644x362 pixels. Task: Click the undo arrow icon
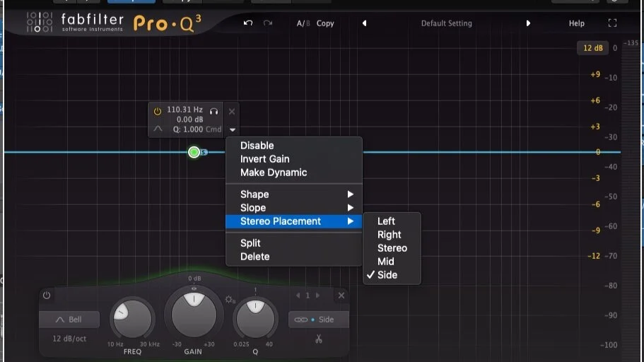point(247,23)
